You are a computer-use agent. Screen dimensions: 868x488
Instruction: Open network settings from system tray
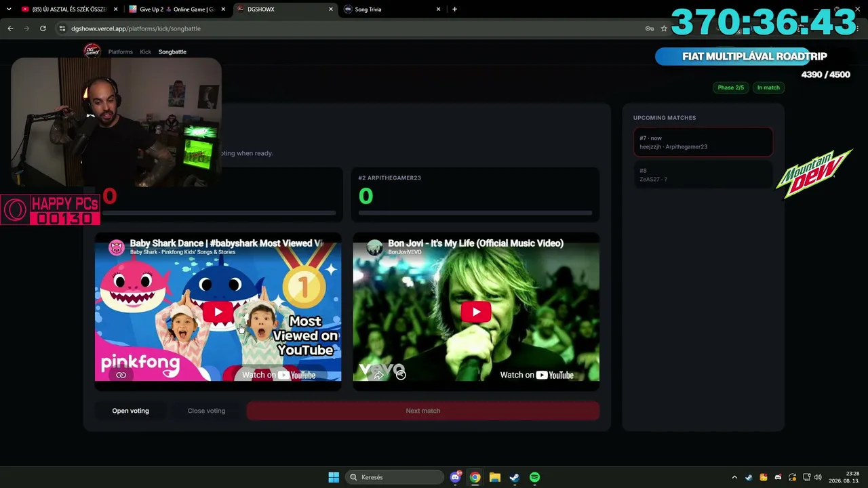click(x=806, y=477)
